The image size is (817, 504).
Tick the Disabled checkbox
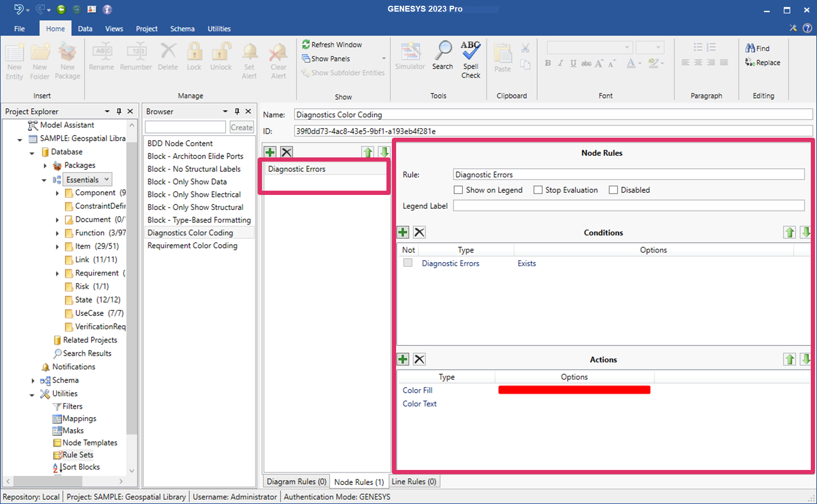(613, 190)
